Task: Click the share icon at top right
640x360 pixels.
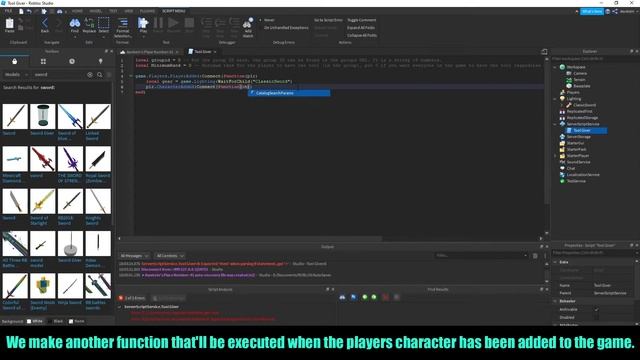Action: (x=615, y=11)
